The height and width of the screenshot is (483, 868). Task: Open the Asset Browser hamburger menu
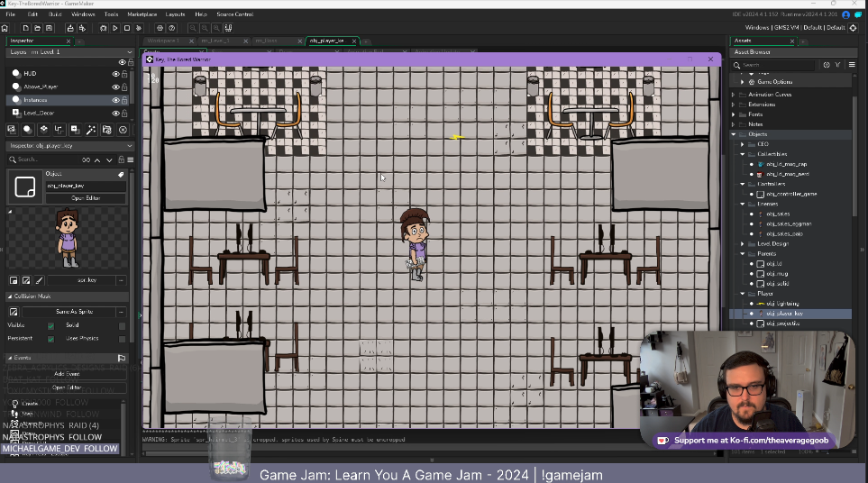click(x=852, y=65)
